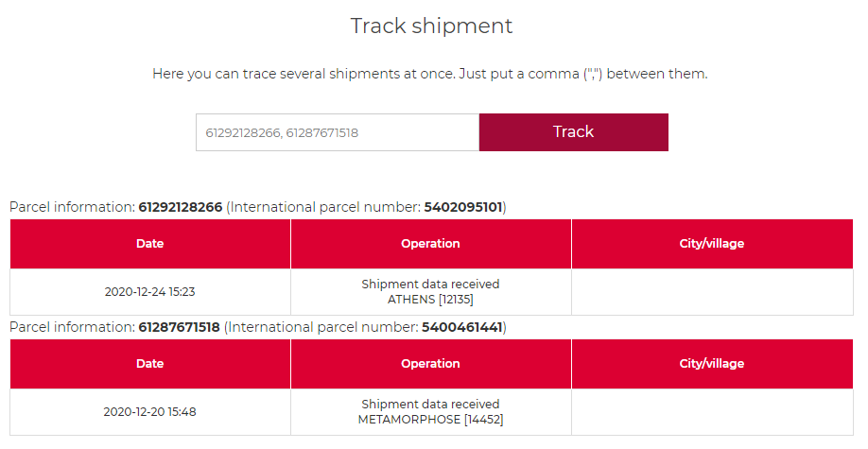Click empty City/village cell in second table

point(712,412)
